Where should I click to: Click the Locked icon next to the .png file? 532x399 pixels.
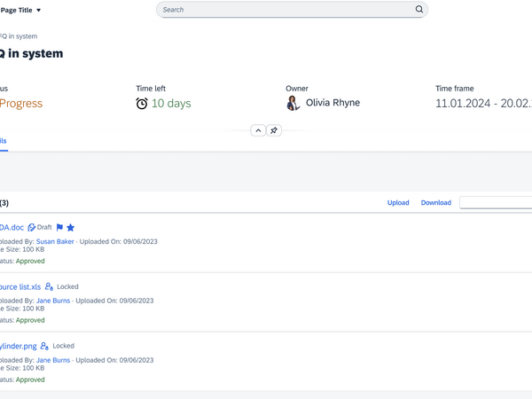44,346
